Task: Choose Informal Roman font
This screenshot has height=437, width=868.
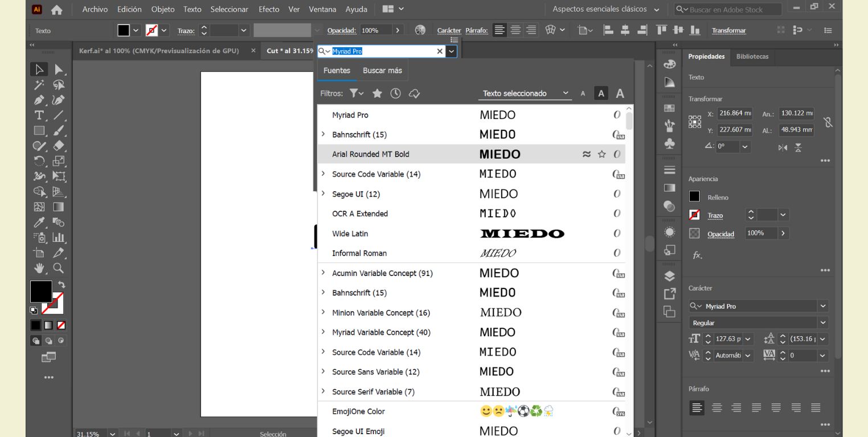Action: click(472, 253)
